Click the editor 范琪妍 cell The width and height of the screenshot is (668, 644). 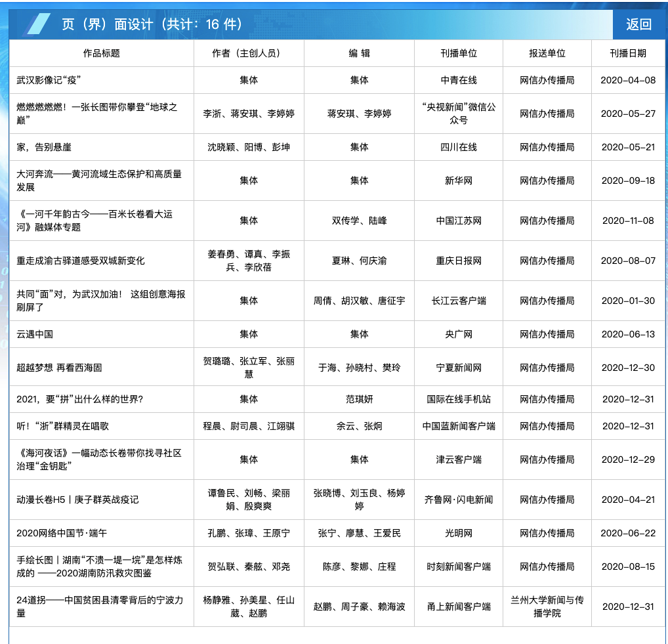click(359, 399)
